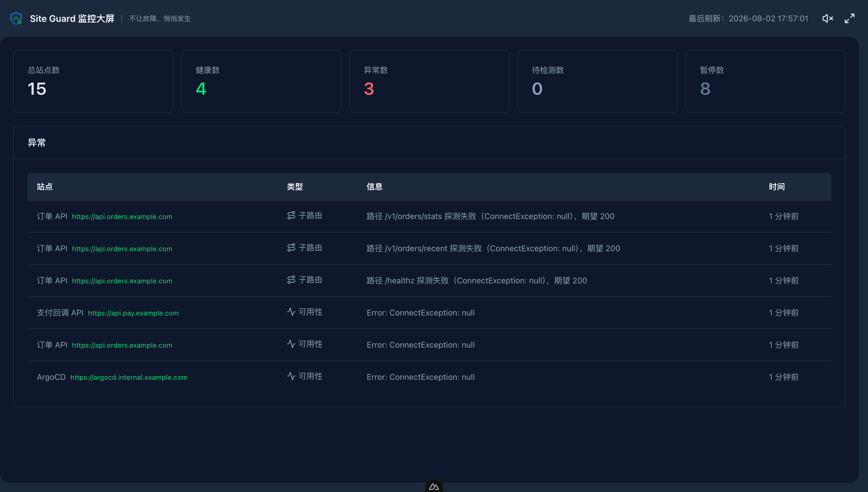The height and width of the screenshot is (492, 868).
Task: Click the message about /v1/orders/stats probe failure
Action: click(490, 216)
